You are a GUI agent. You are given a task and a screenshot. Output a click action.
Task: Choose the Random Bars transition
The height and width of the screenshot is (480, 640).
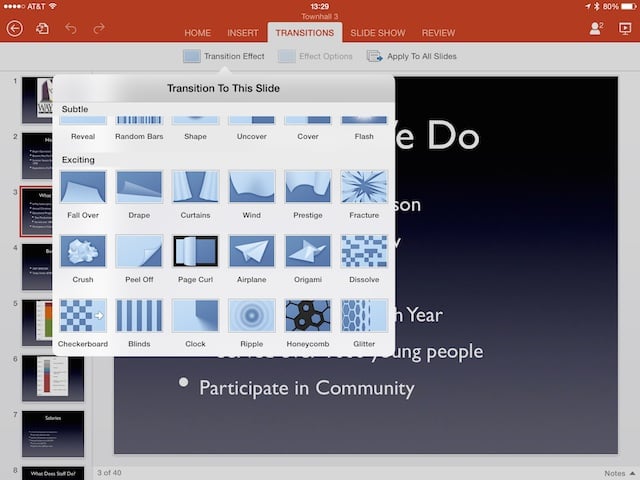pos(139,129)
